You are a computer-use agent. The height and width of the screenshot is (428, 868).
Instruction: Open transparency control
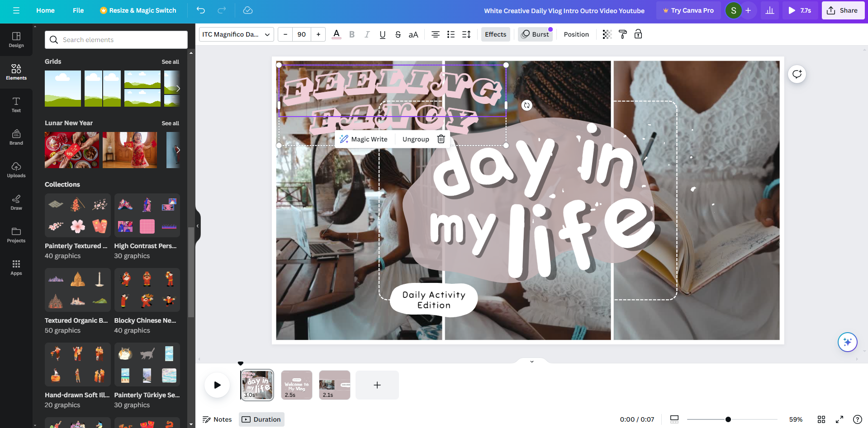click(x=607, y=34)
